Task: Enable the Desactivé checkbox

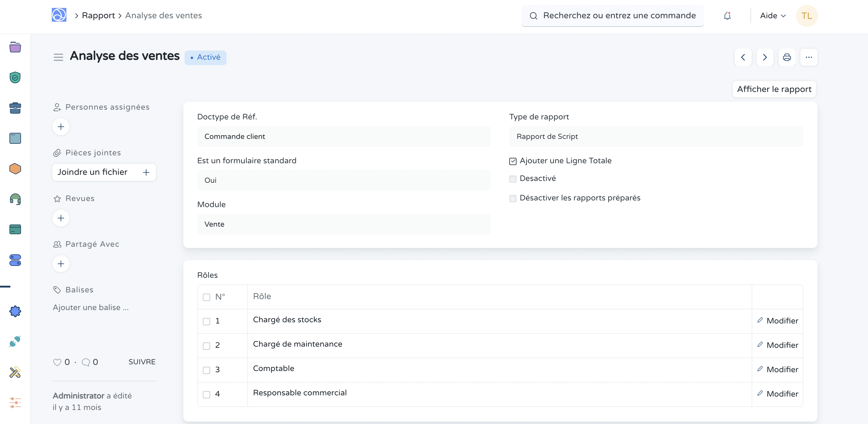Action: (513, 179)
